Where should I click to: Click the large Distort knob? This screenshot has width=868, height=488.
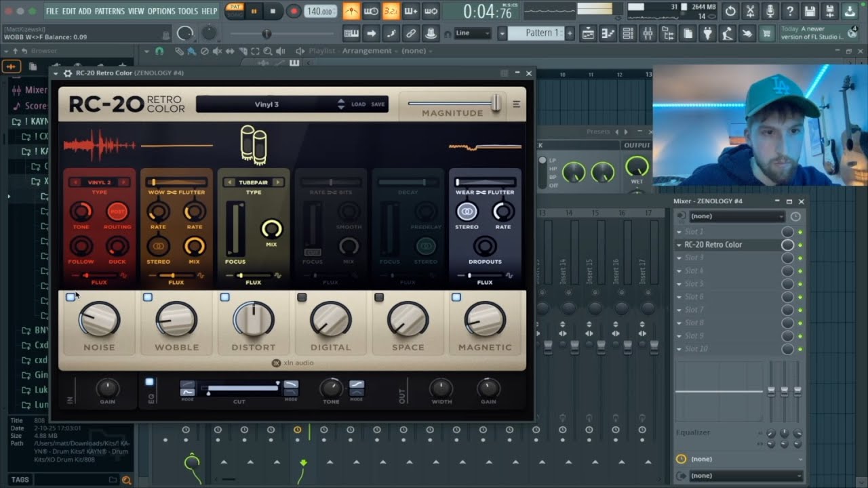click(x=254, y=319)
